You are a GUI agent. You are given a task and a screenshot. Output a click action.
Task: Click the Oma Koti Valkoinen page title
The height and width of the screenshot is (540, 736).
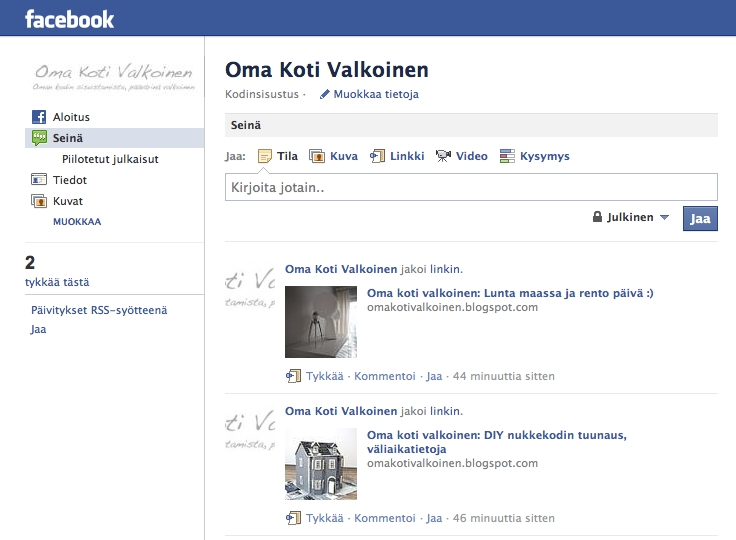(327, 69)
